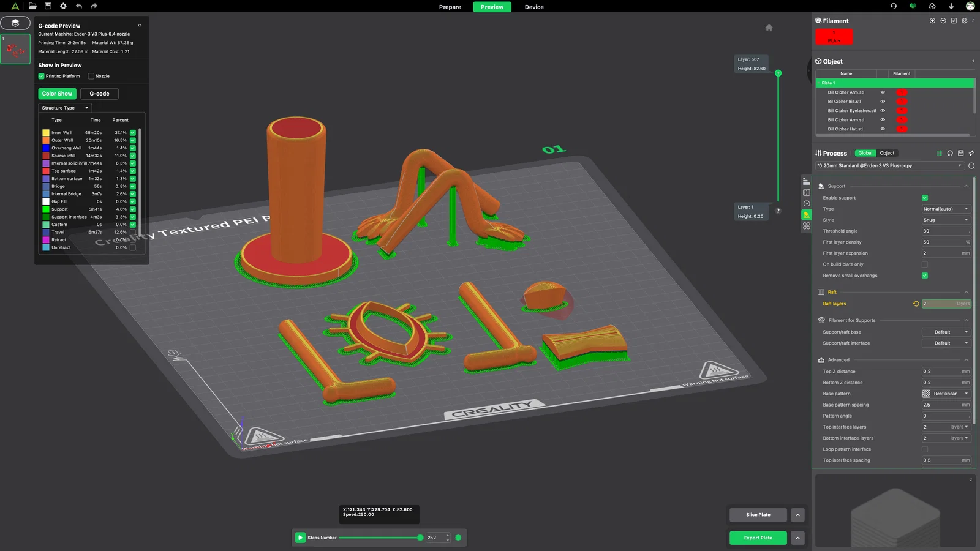Click the help question mark by layer slider
The width and height of the screenshot is (980, 551).
[x=778, y=211]
